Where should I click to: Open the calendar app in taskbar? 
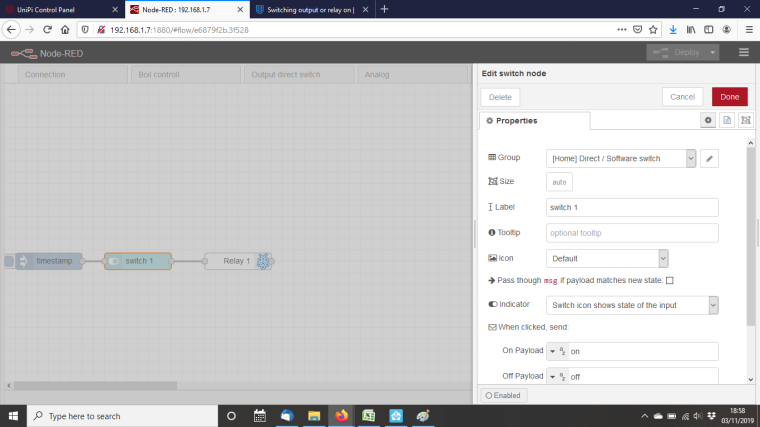point(259,416)
